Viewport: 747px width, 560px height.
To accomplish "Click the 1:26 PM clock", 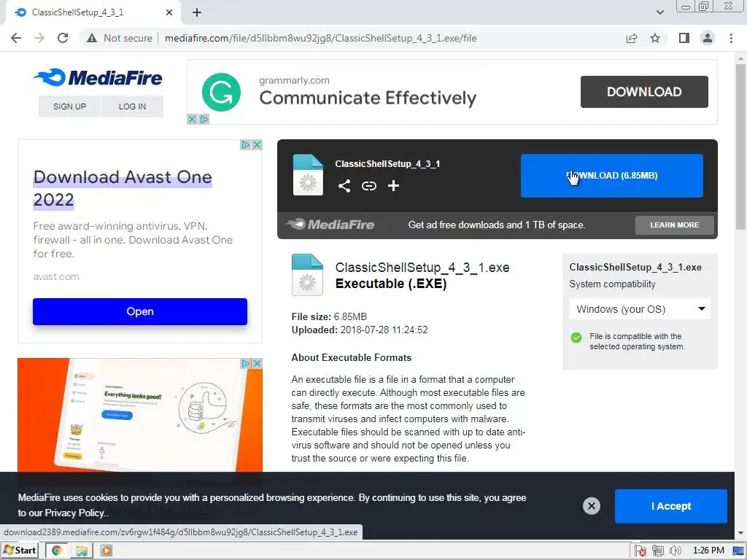I will coord(708,551).
